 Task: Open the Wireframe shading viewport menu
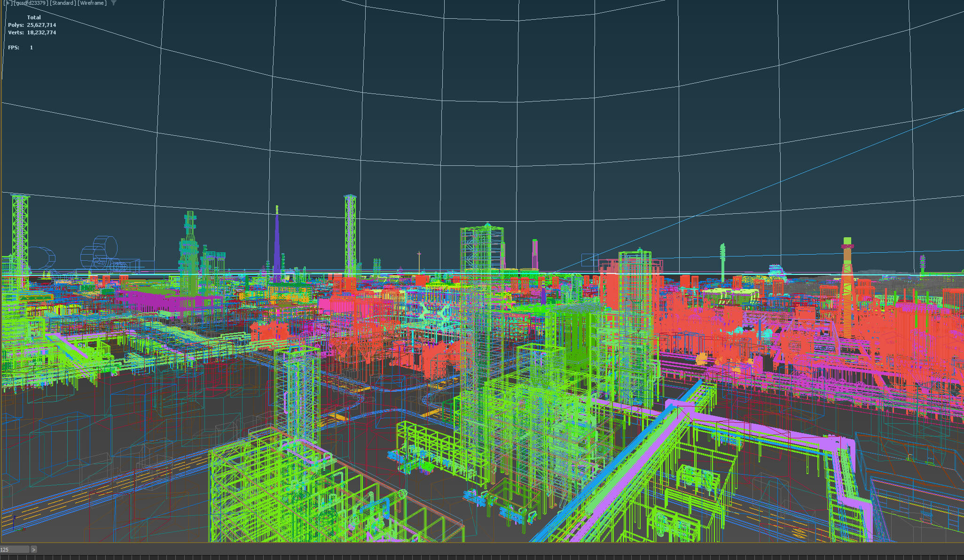tap(92, 3)
